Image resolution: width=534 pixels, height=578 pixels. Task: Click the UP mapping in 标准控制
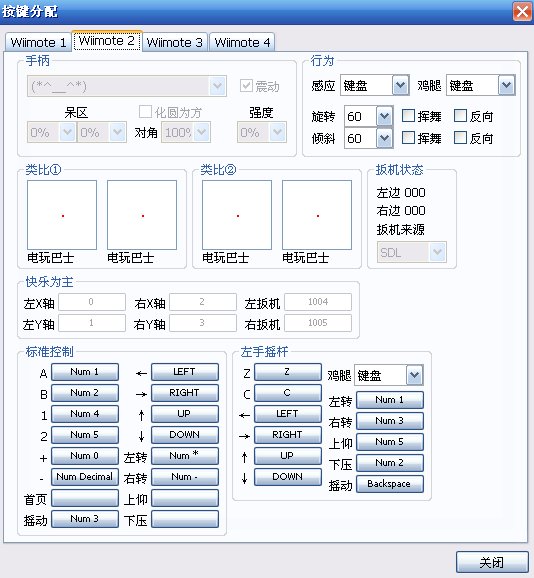[x=185, y=414]
